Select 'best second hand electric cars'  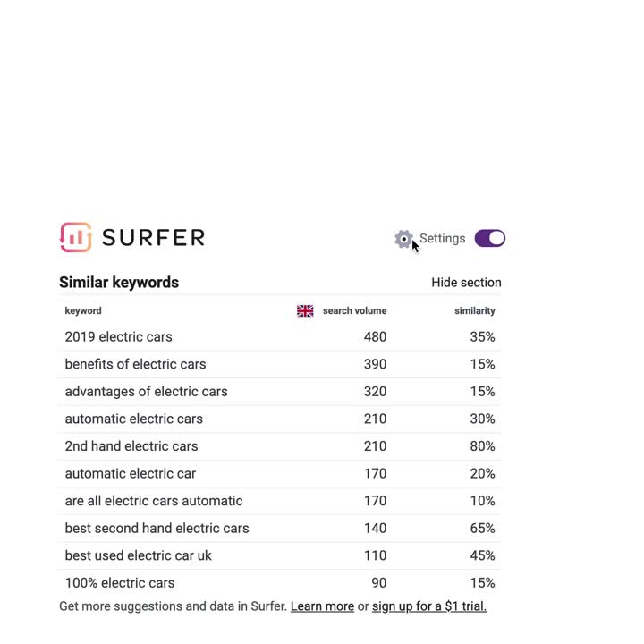pos(157,529)
